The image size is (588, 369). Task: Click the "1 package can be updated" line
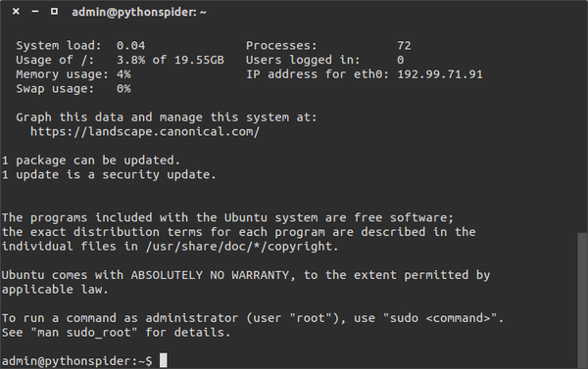[x=91, y=161]
